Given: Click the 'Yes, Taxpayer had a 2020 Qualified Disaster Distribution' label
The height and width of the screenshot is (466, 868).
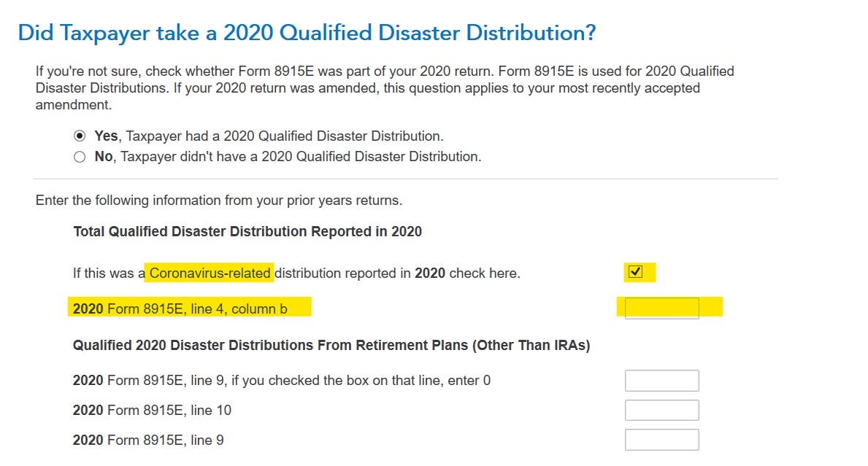Looking at the screenshot, I should click(x=269, y=136).
